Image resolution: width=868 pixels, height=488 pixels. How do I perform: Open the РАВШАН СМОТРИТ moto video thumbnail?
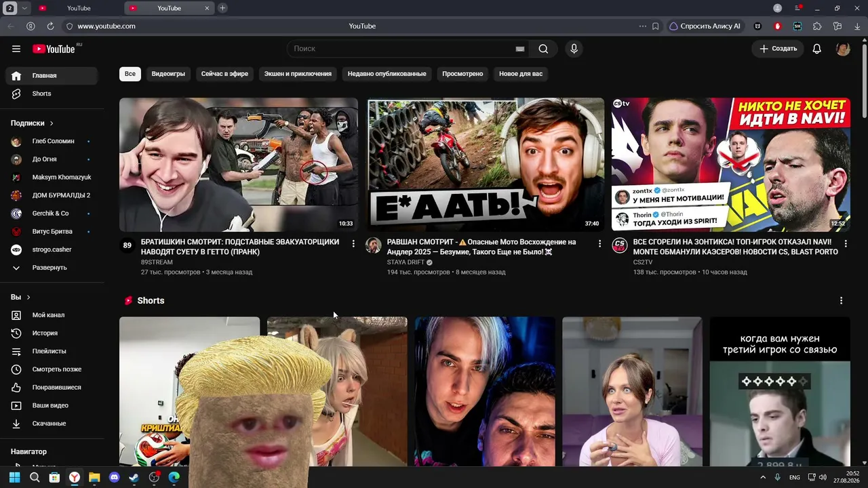[x=485, y=165]
